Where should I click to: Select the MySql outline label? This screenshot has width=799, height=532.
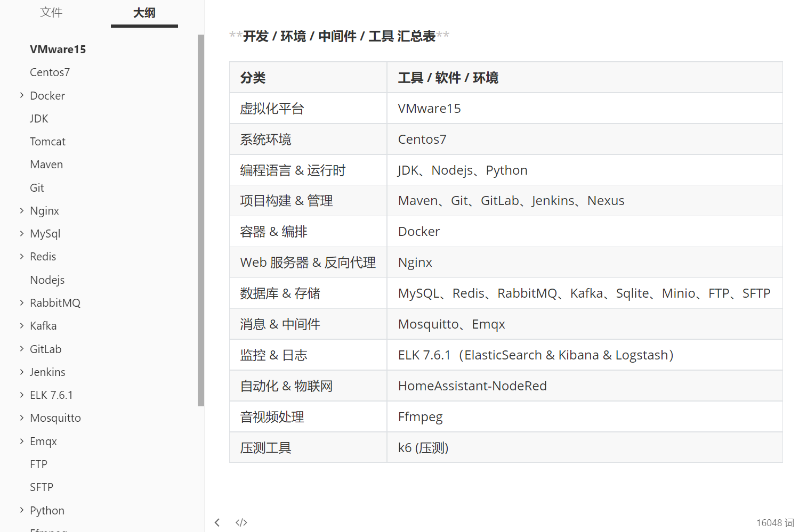point(45,234)
